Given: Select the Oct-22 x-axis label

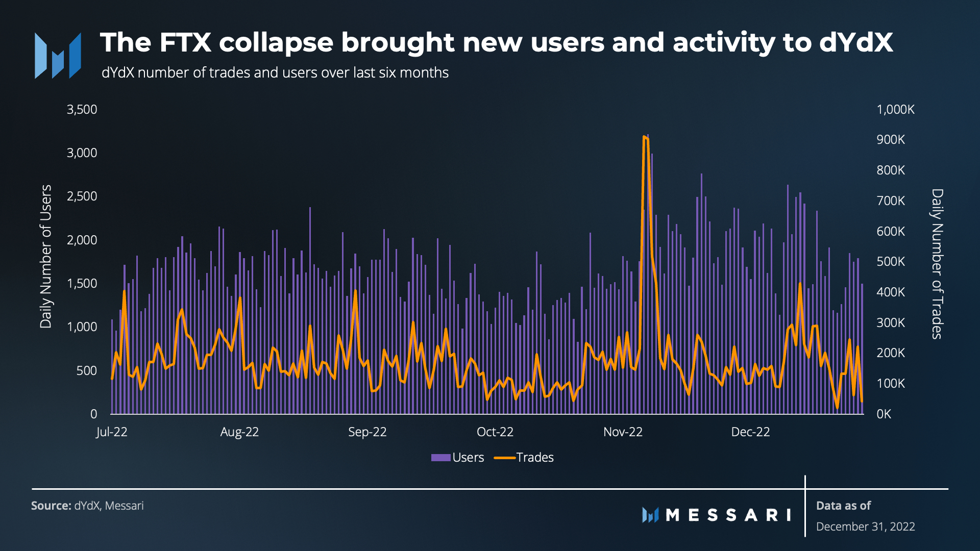Looking at the screenshot, I should coord(495,432).
